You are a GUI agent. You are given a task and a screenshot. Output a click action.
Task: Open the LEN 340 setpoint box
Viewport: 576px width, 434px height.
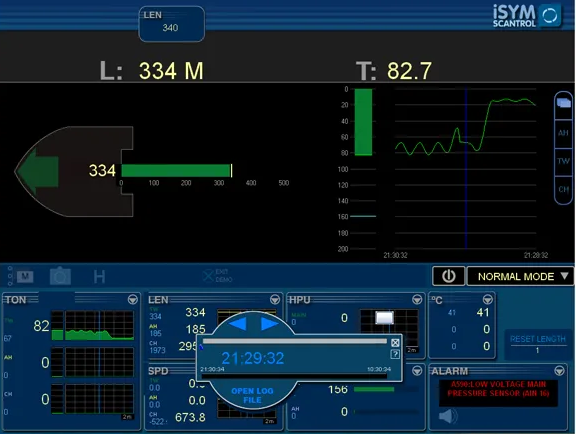click(x=172, y=24)
